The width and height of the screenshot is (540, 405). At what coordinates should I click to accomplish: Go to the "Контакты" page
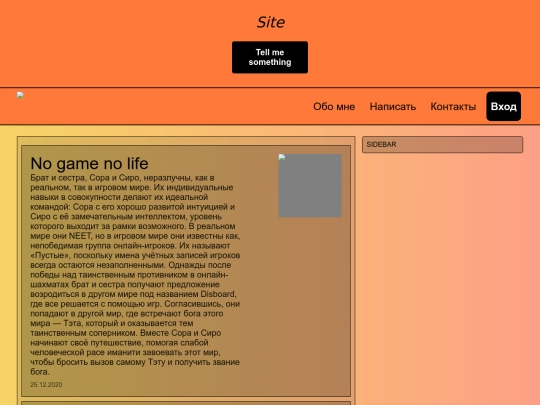click(453, 106)
